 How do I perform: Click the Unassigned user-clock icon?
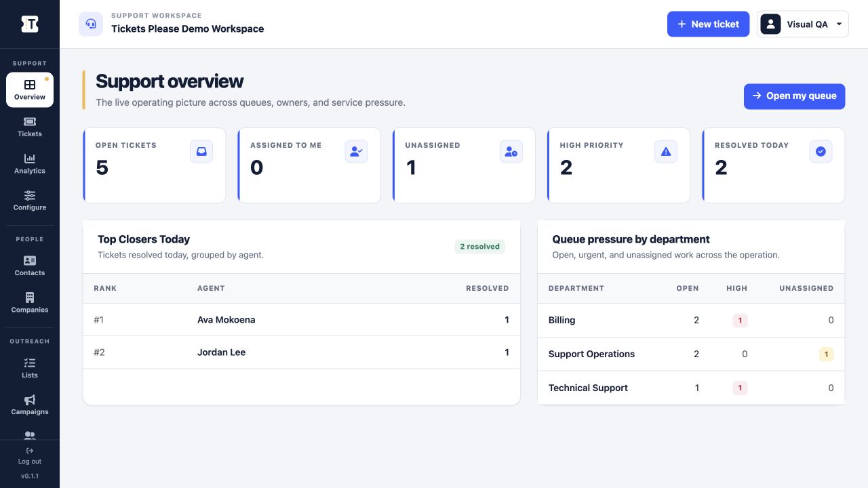tap(511, 152)
